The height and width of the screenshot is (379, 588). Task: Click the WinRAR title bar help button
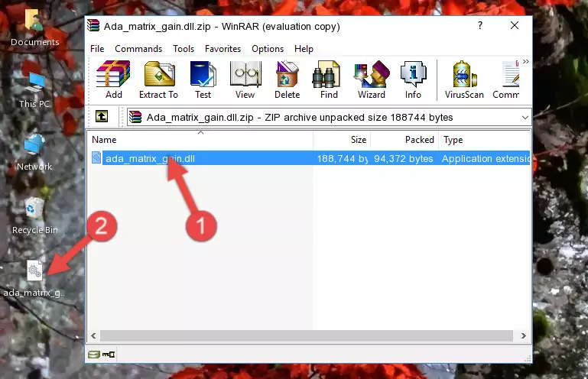pos(480,25)
